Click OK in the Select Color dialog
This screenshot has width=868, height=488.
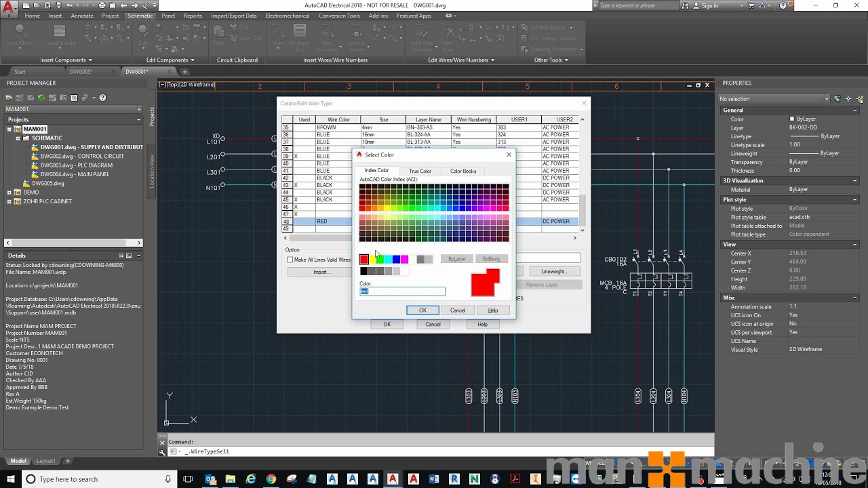pos(422,310)
